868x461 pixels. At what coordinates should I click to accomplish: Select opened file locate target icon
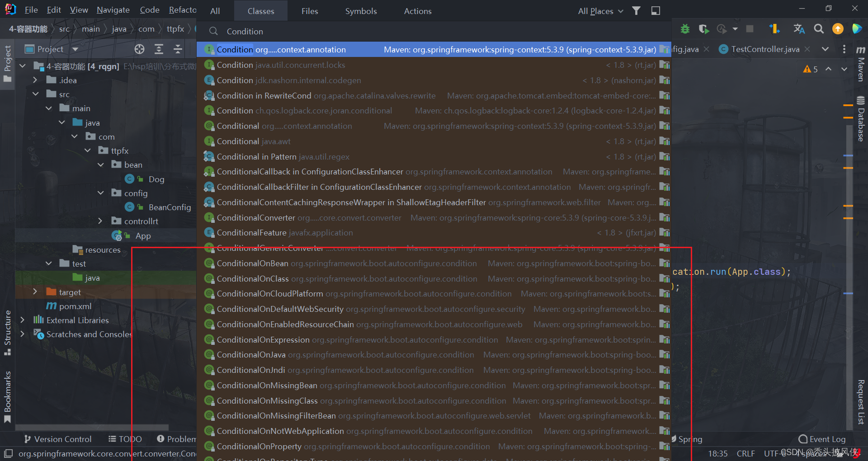pyautogui.click(x=139, y=49)
